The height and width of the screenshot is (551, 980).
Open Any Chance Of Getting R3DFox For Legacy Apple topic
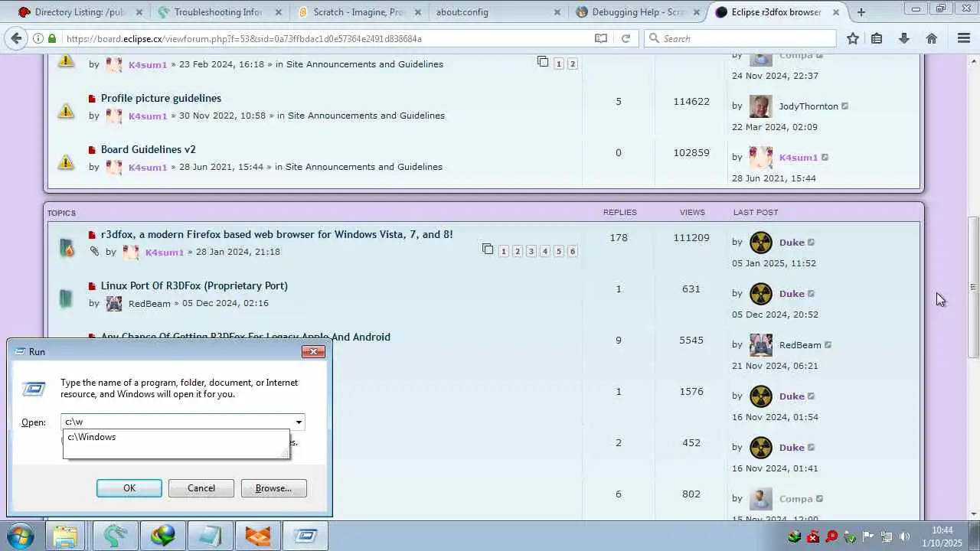tap(246, 337)
